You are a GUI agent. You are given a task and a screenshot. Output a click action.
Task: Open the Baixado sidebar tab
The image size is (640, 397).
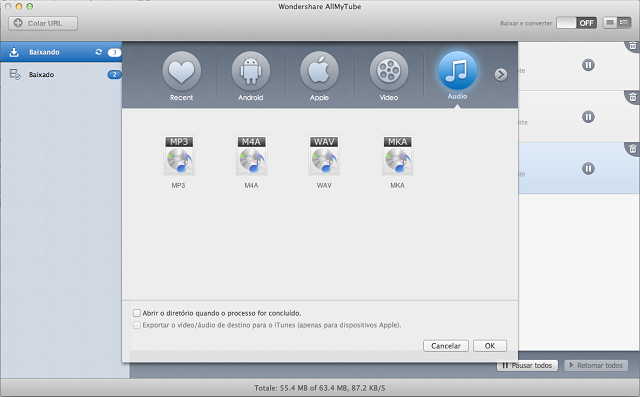click(x=61, y=74)
